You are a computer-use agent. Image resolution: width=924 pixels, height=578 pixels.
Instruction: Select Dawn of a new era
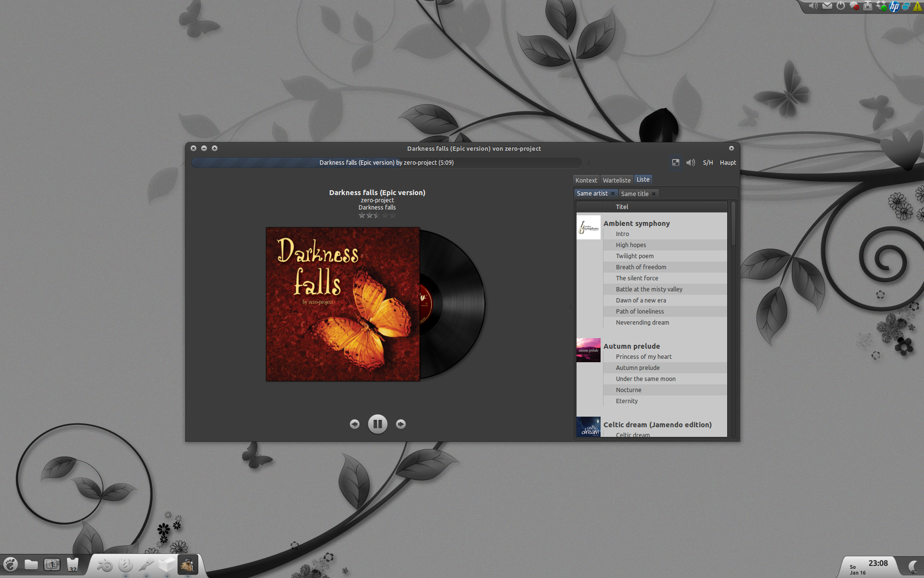[665, 301]
